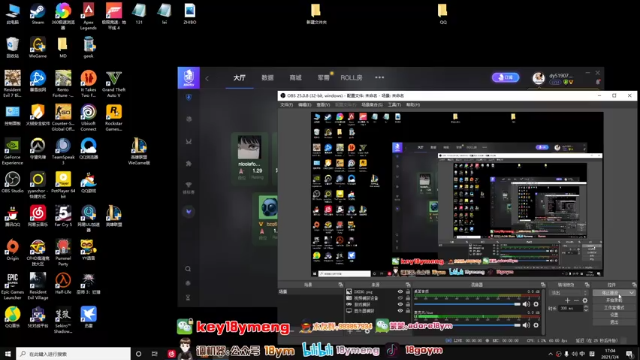
Task: Open OBS File menu
Action: point(286,105)
